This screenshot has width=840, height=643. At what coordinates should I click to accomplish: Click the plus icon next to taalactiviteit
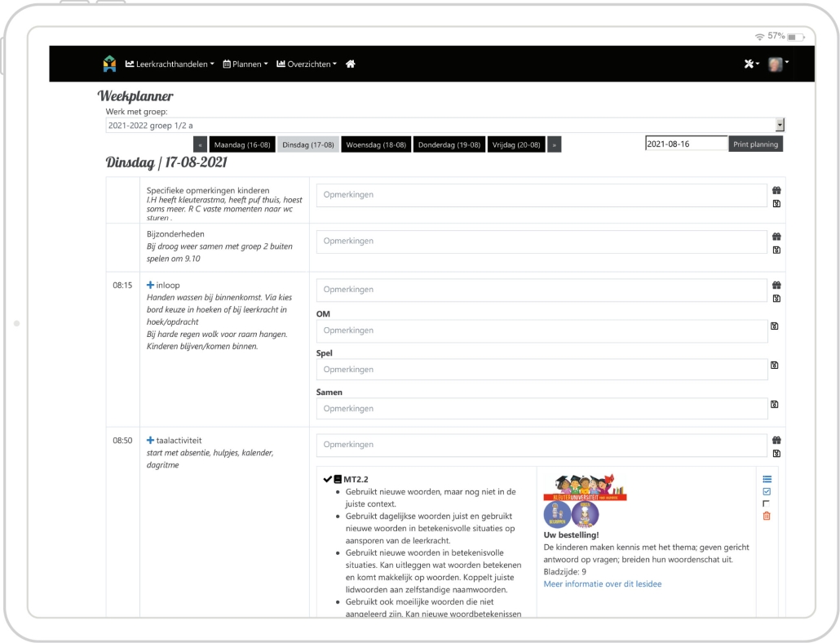[150, 441]
